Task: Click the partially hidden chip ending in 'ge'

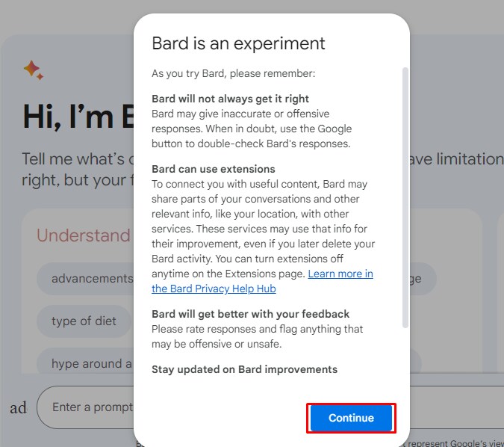Action: 414,279
